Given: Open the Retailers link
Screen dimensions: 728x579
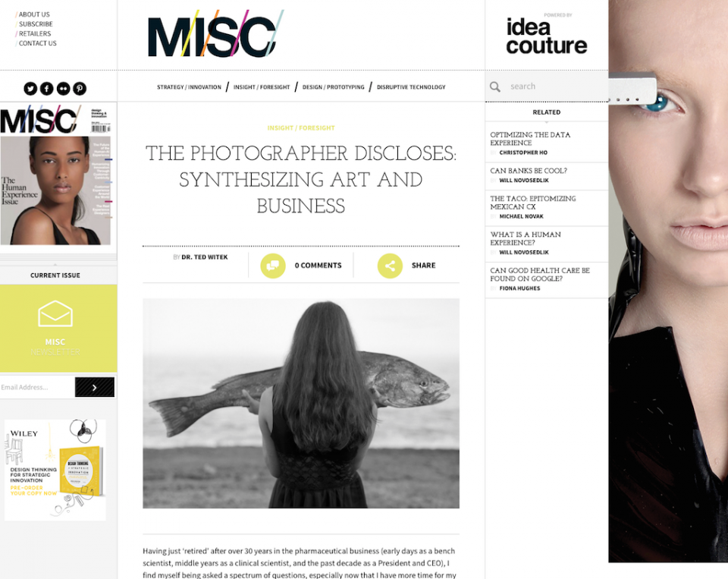Looking at the screenshot, I should [35, 33].
